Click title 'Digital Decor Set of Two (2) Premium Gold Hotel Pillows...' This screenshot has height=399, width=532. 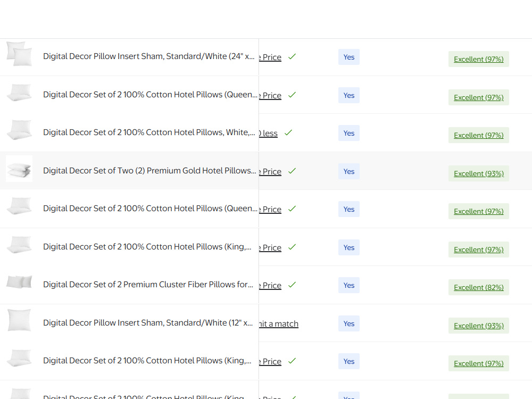pos(149,171)
